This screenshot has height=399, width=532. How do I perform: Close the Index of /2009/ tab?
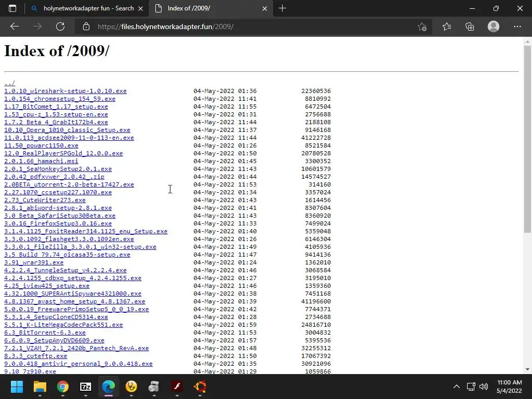click(264, 8)
